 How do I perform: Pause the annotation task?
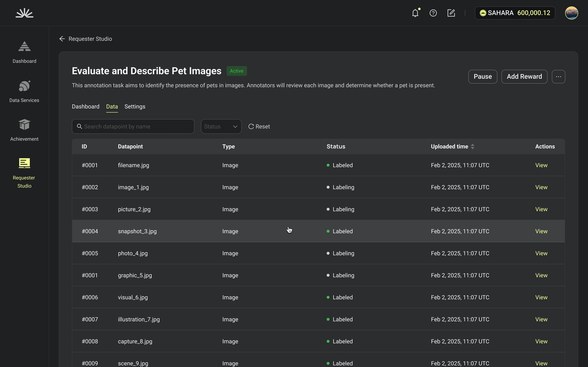483,77
